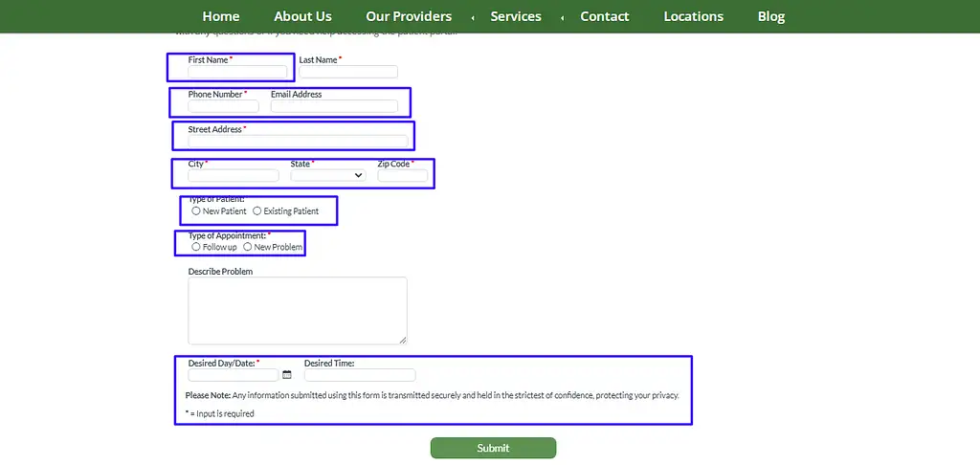Viewport: 980px width, 465px height.
Task: Click the Desired Day/Date input
Action: [x=234, y=375]
